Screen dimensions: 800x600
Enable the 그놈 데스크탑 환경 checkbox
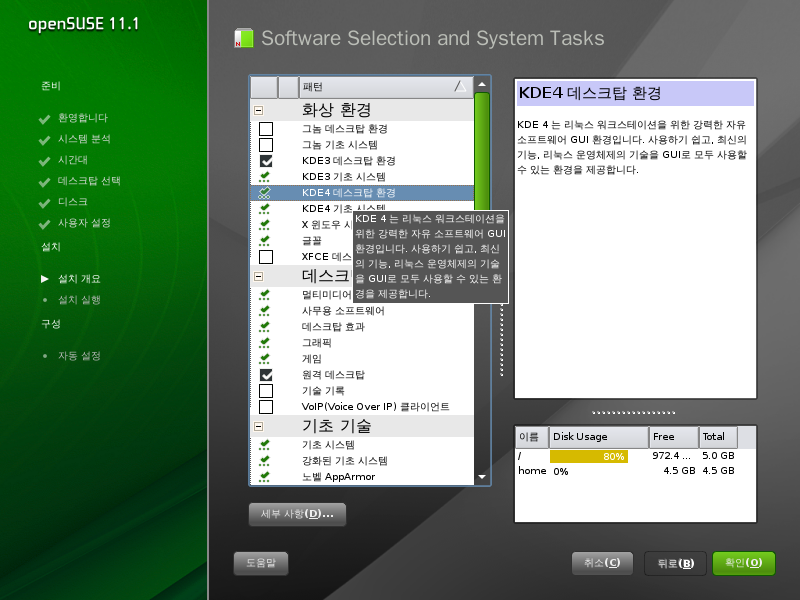[266, 129]
